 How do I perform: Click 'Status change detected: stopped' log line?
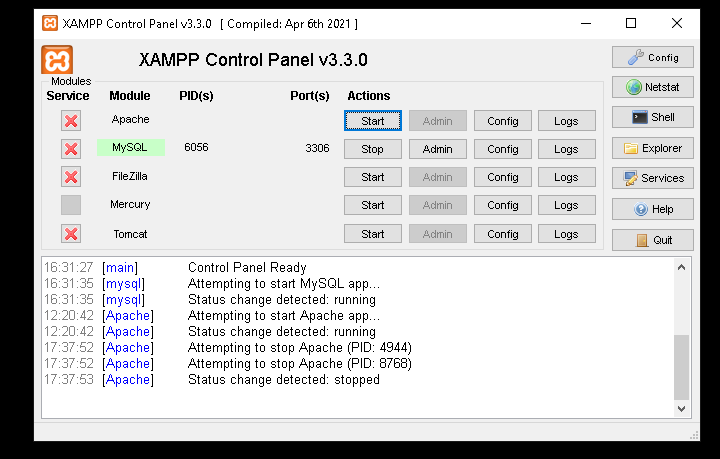[284, 380]
